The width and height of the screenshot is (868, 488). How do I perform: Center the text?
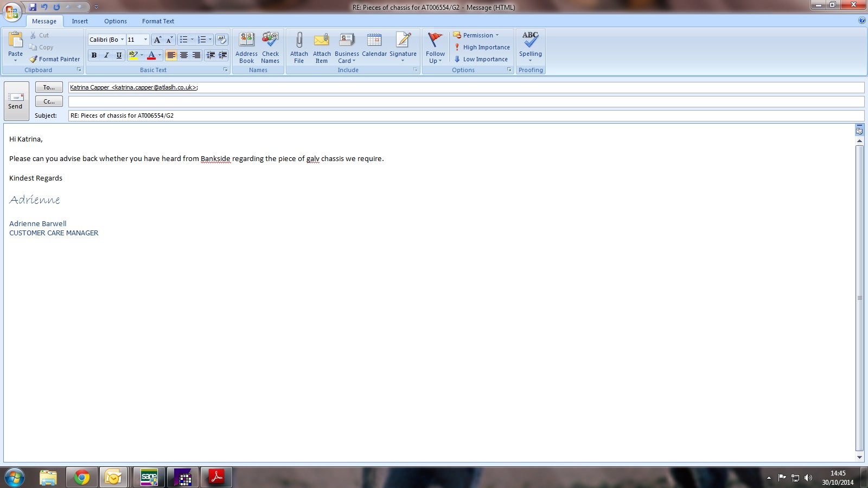(x=184, y=55)
